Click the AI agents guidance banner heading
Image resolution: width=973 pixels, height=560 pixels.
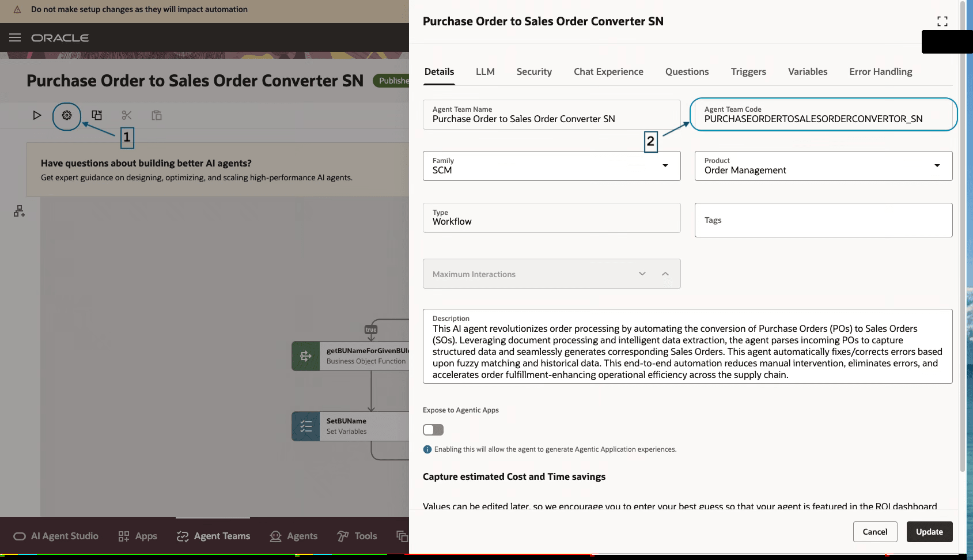146,164
